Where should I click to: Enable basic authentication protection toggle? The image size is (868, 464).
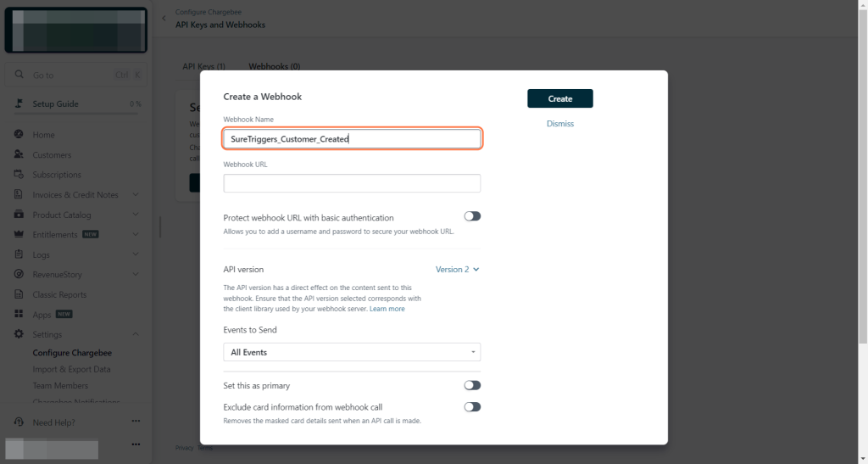472,216
